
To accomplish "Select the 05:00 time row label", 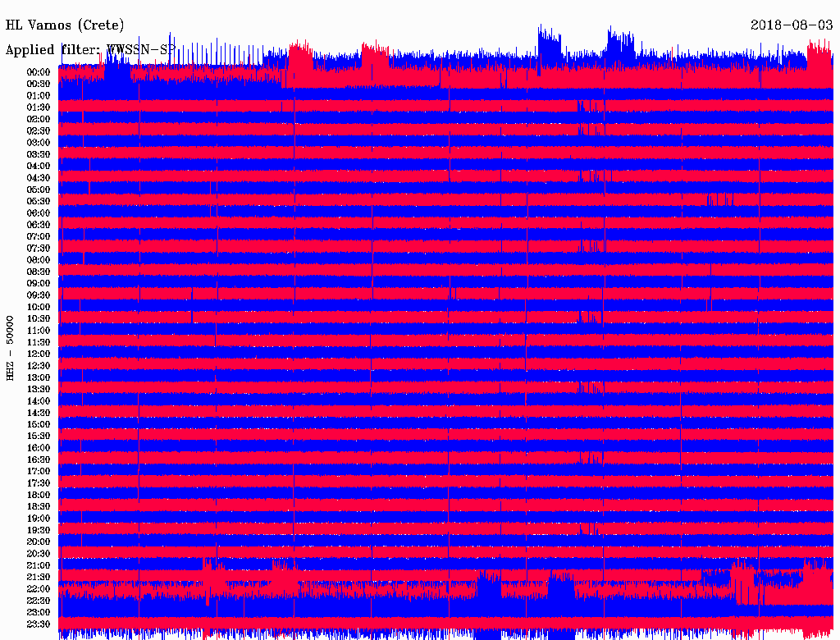I will pos(39,190).
